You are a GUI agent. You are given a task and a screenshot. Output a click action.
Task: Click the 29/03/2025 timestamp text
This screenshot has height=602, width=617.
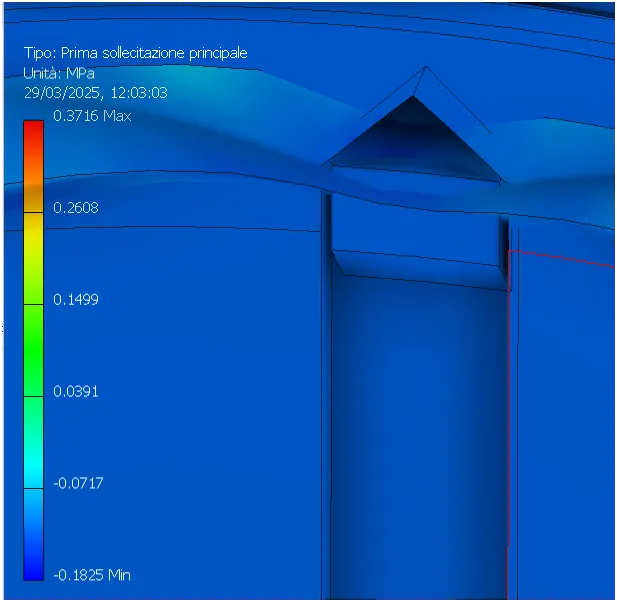pos(96,93)
